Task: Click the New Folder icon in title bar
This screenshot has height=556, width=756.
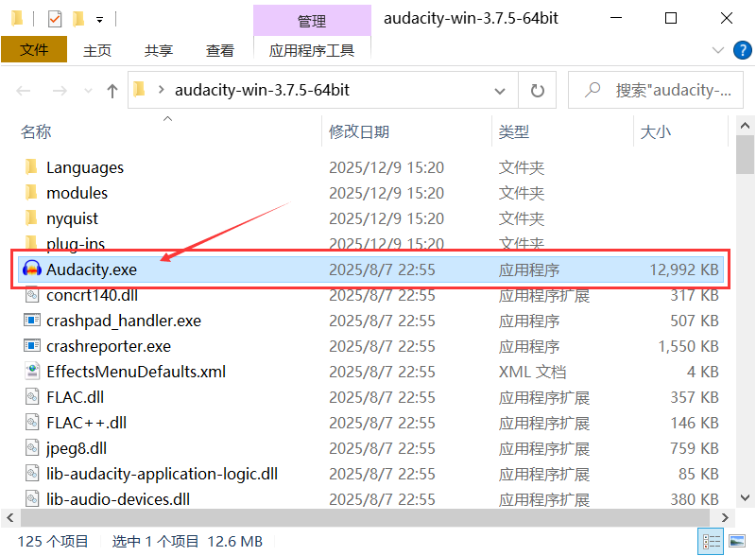Action: [77, 18]
